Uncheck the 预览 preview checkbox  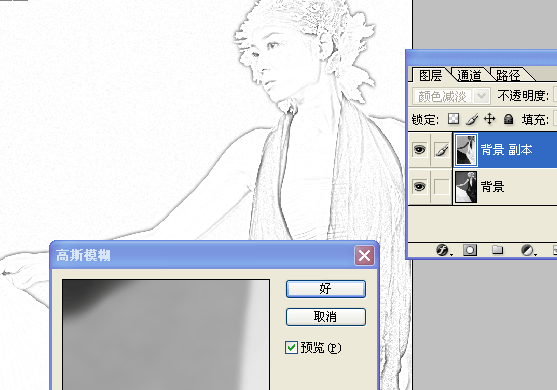[x=291, y=347]
